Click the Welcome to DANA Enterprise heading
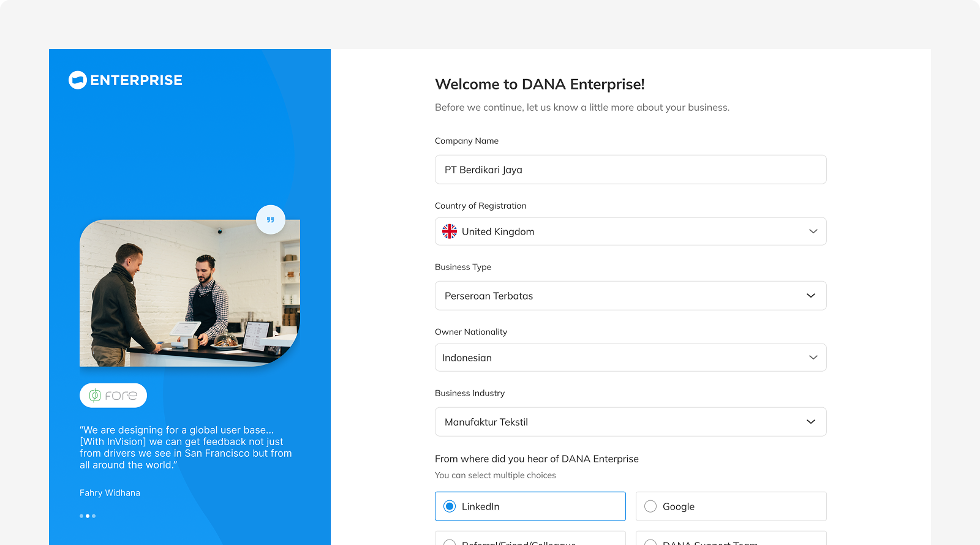Image resolution: width=980 pixels, height=545 pixels. pos(540,85)
